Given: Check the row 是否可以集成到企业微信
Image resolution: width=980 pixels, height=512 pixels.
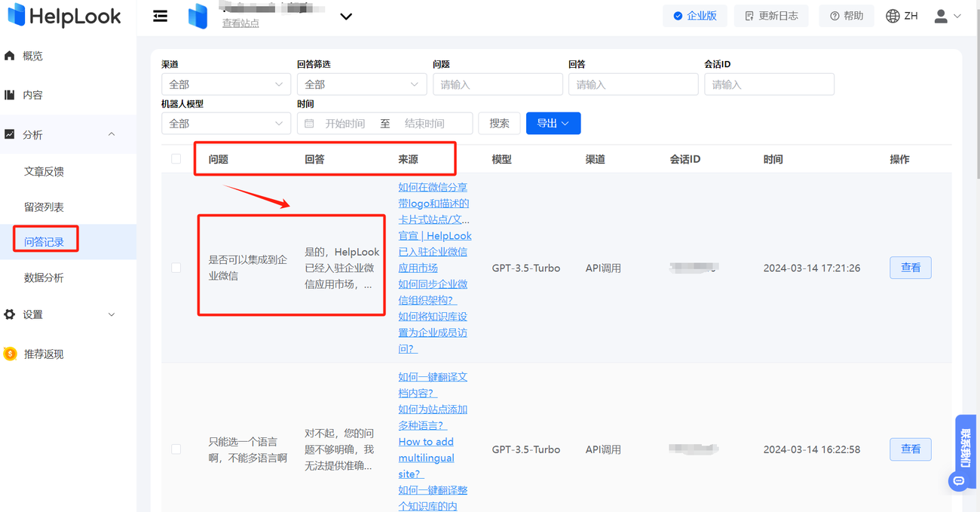Looking at the screenshot, I should (176, 268).
